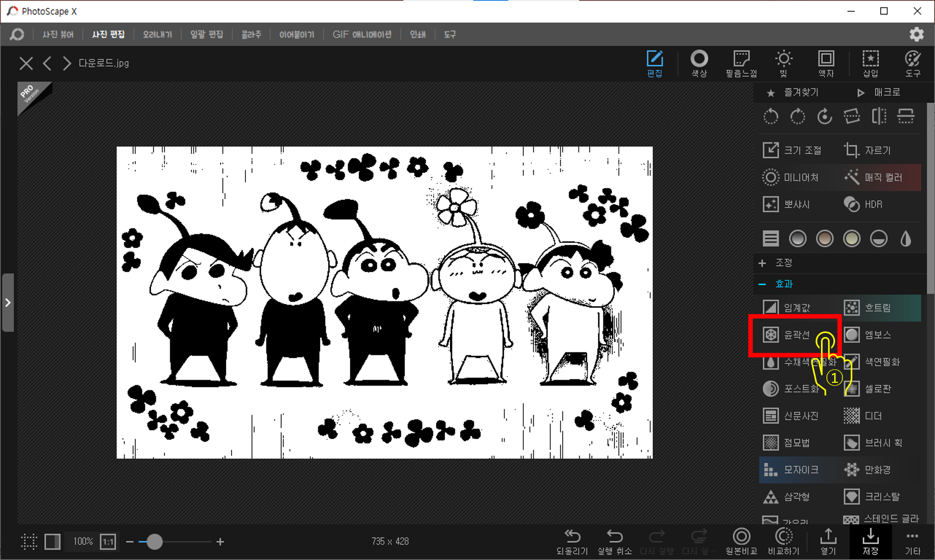Switch to the 이어붙이기 combine tab
The image size is (935, 560).
click(297, 34)
